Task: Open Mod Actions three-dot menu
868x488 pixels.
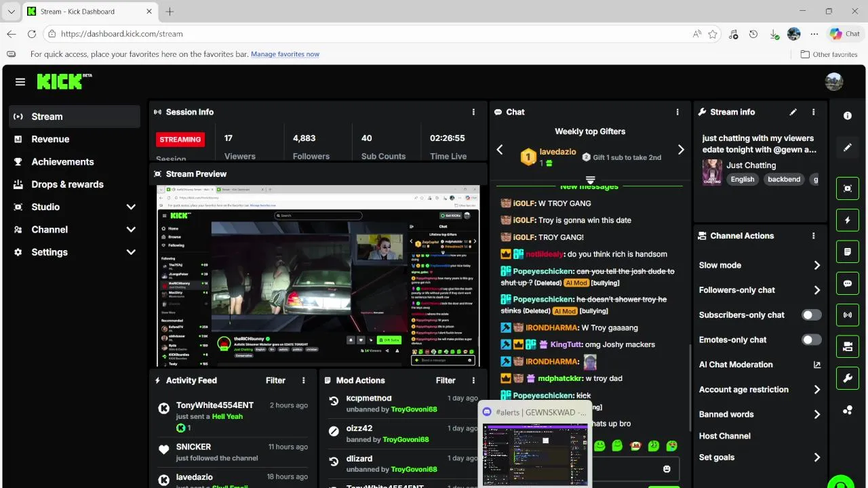Action: pyautogui.click(x=474, y=380)
